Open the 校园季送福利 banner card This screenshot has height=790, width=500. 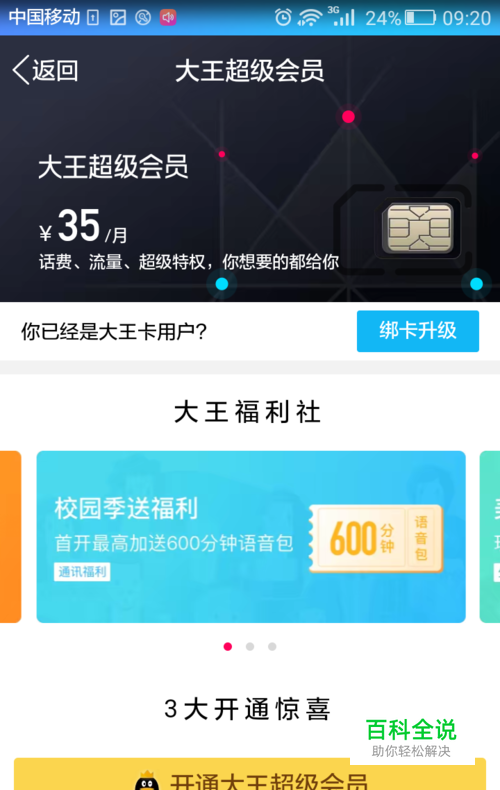[251, 537]
